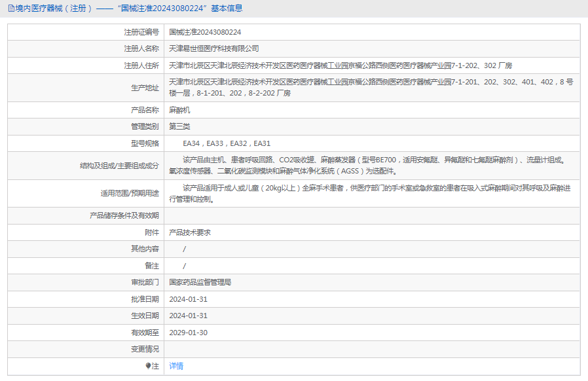Open the 详情 link in the 注 row
Image resolution: width=588 pixels, height=381 pixels.
click(x=176, y=366)
